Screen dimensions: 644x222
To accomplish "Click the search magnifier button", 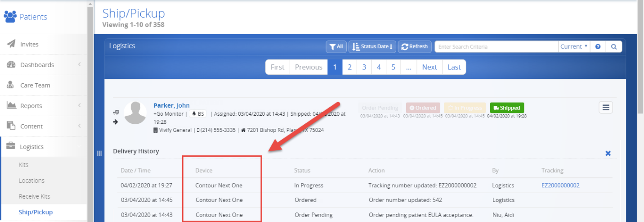I will [613, 47].
